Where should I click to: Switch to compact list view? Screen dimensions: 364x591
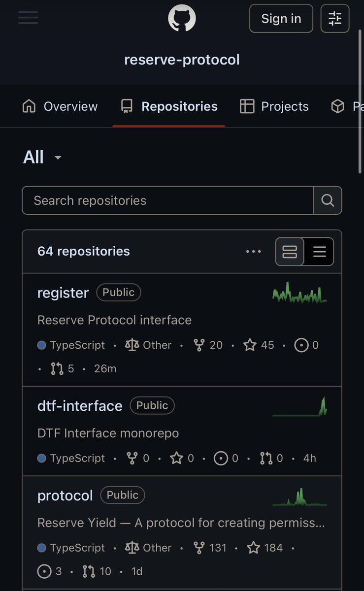[x=319, y=252]
